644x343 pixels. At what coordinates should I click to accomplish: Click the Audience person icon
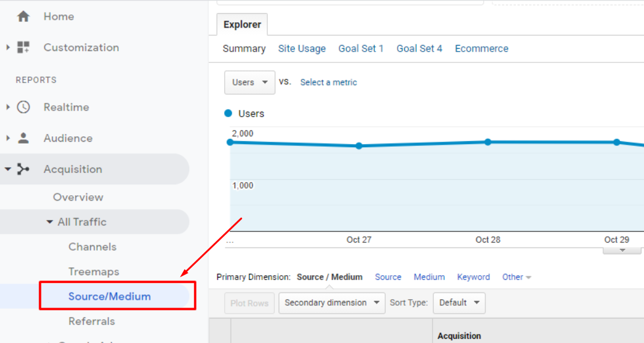pyautogui.click(x=23, y=138)
